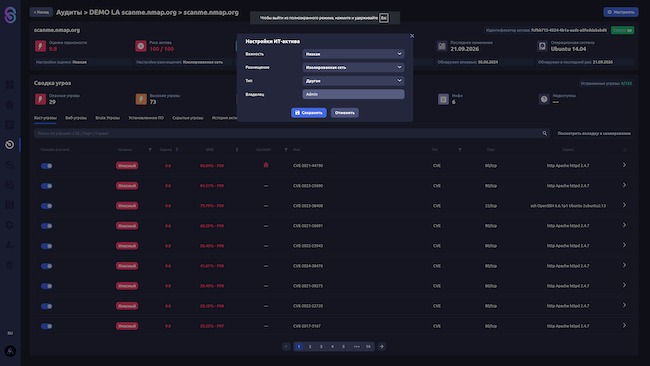650x366 pixels.
Task: Click the Настроить button at top right
Action: [x=621, y=12]
